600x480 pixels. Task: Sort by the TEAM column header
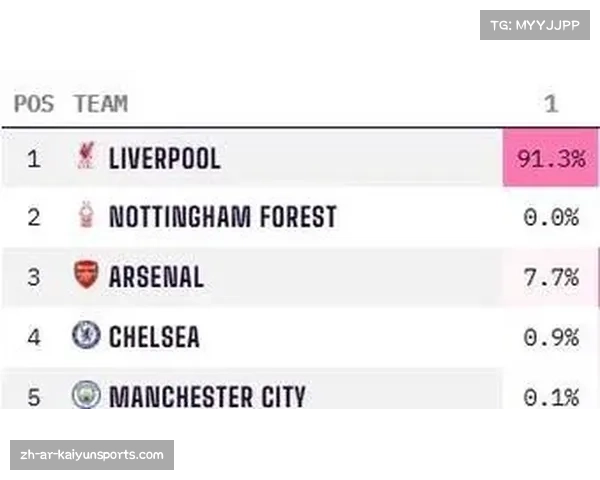(101, 104)
